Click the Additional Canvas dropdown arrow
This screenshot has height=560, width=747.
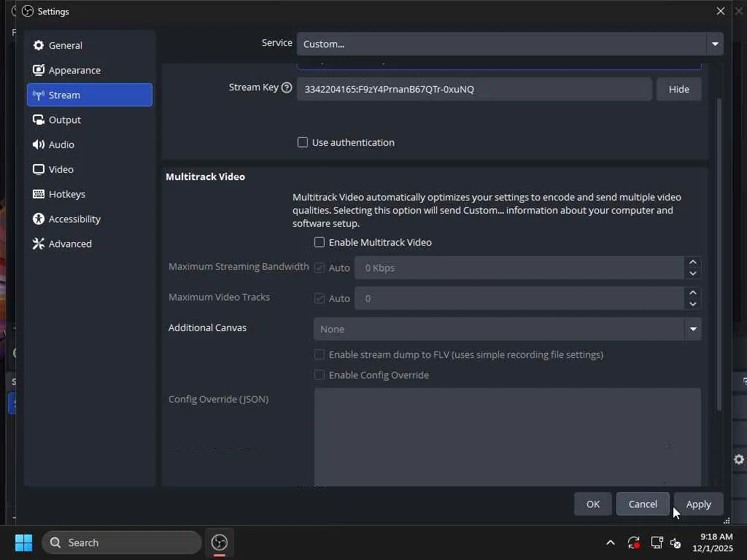pos(693,329)
